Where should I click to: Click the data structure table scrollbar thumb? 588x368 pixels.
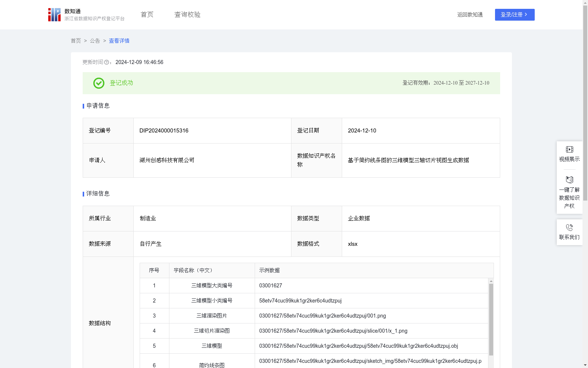pos(491,319)
